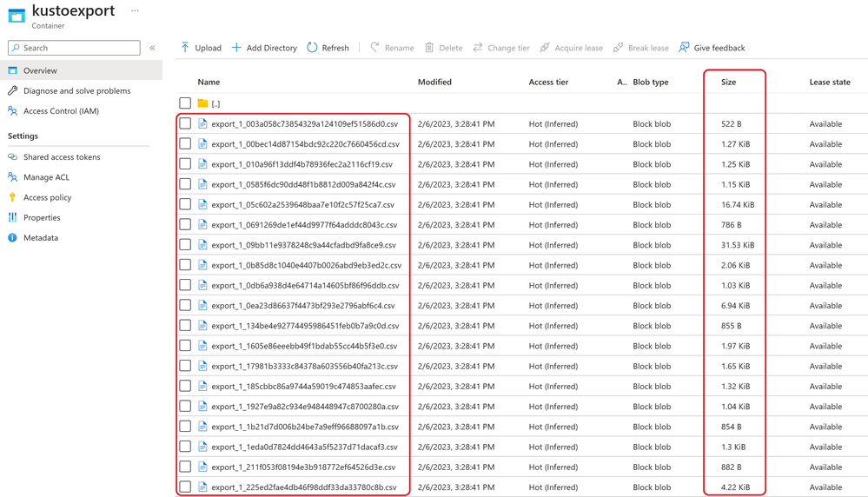Open the ellipsis menu beside kustoexport title
Viewport: 868px width, 497px height.
click(135, 10)
